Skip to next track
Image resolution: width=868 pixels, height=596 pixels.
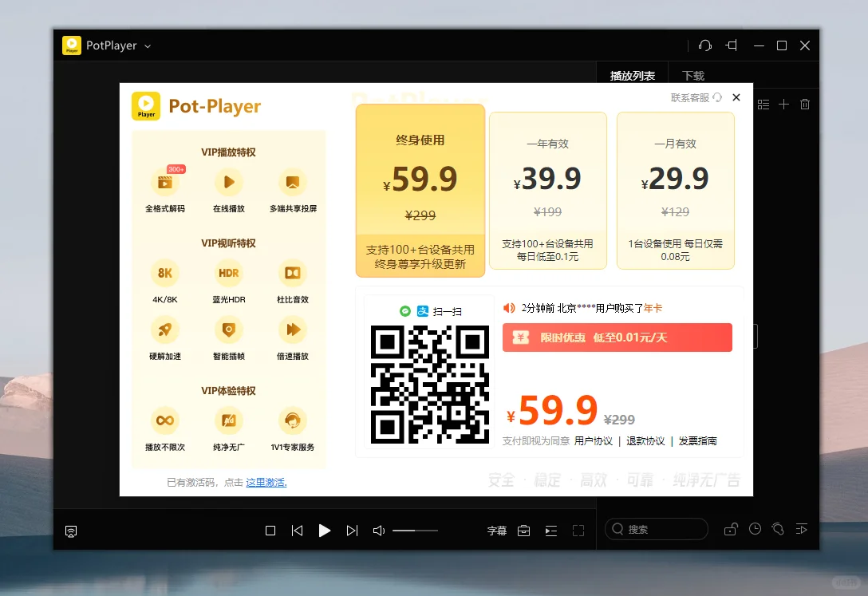click(352, 531)
